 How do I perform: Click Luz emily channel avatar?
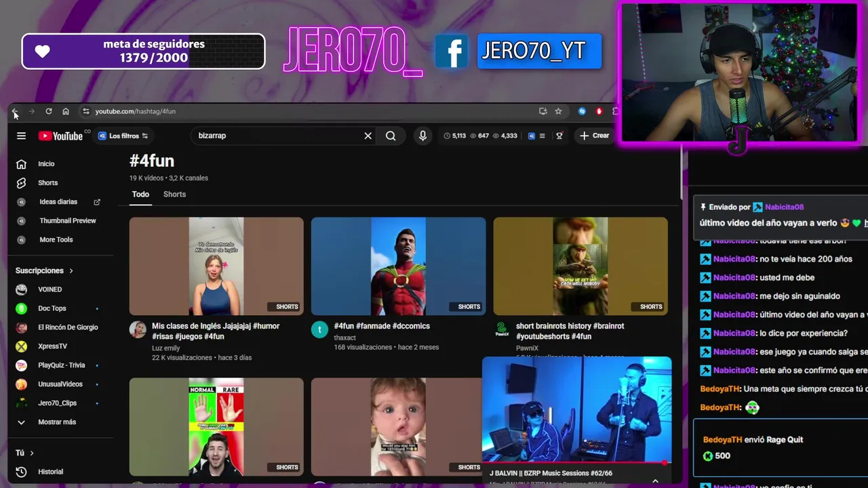[x=138, y=330]
